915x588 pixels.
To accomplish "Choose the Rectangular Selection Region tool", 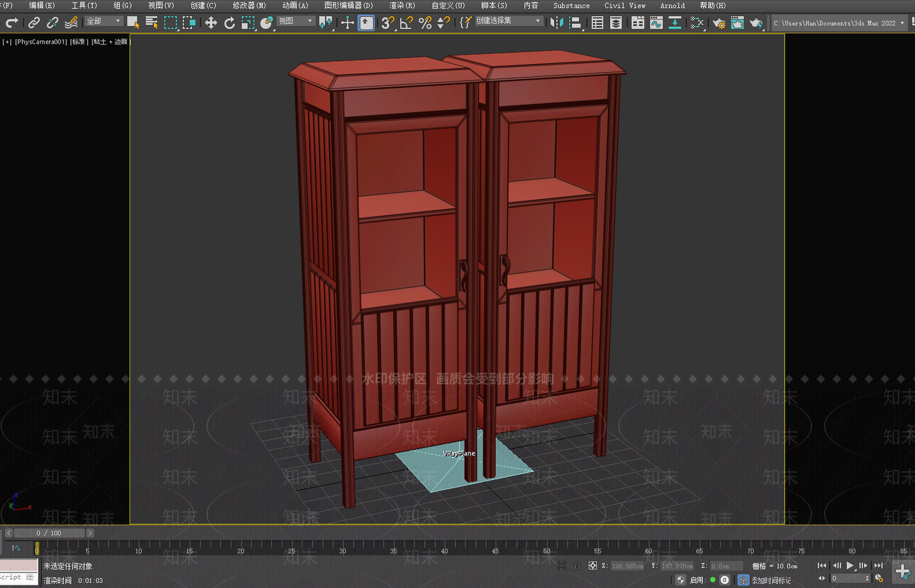I will coord(170,23).
